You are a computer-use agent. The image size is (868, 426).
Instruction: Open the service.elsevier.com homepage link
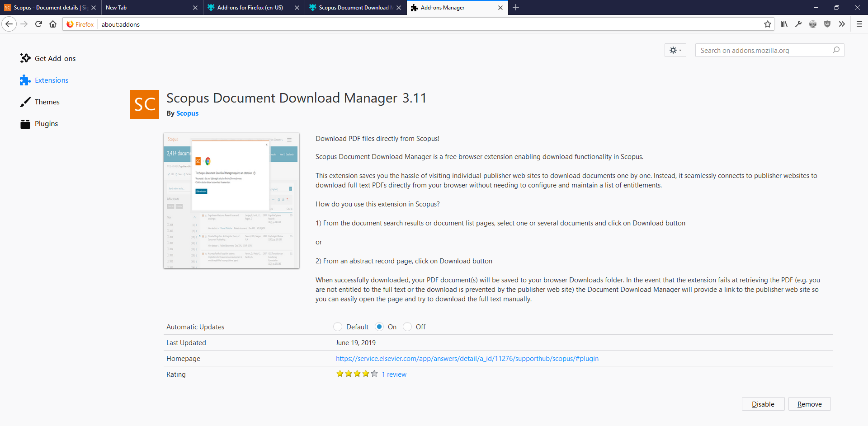coord(467,359)
